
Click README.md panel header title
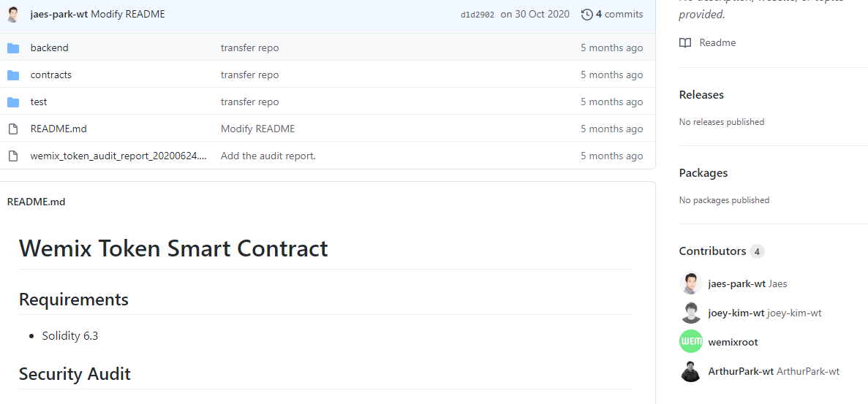click(36, 202)
